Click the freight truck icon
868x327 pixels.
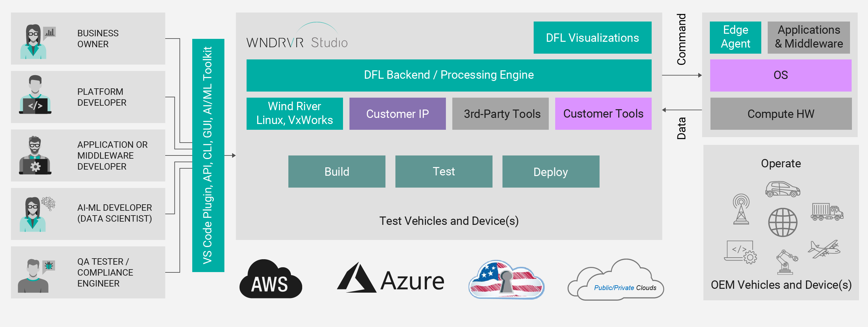[827, 212]
